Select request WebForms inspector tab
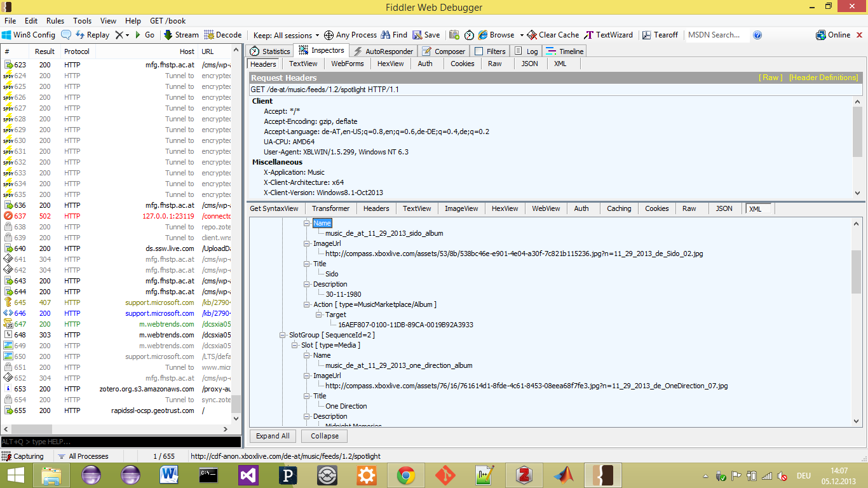Image resolution: width=868 pixels, height=488 pixels. [348, 64]
